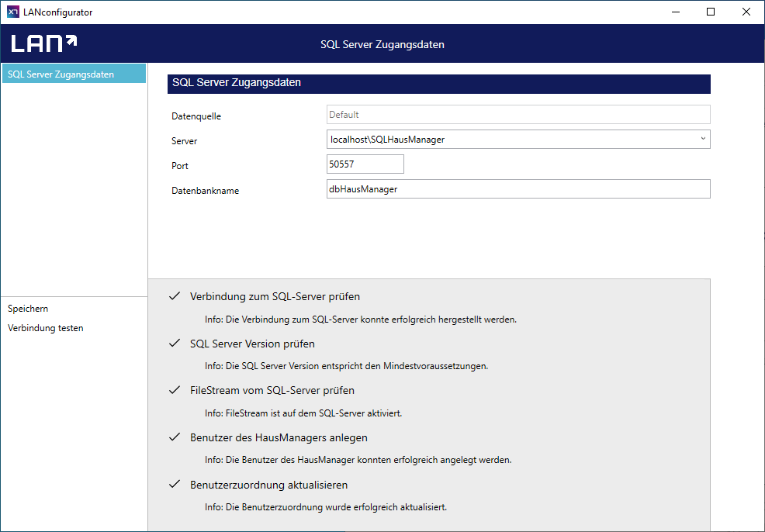Minimize the LANconfigurator window
The image size is (765, 532).
pos(674,12)
